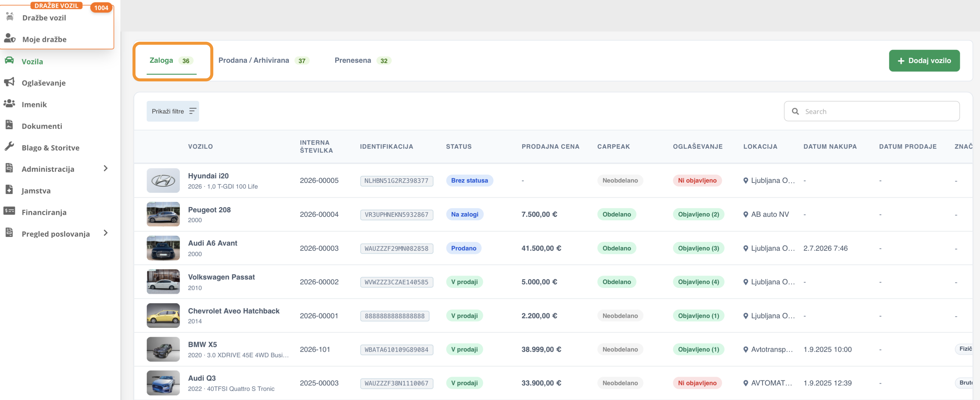
Task: Open the Chevrolet Aveo Hatchback link
Action: (234, 311)
